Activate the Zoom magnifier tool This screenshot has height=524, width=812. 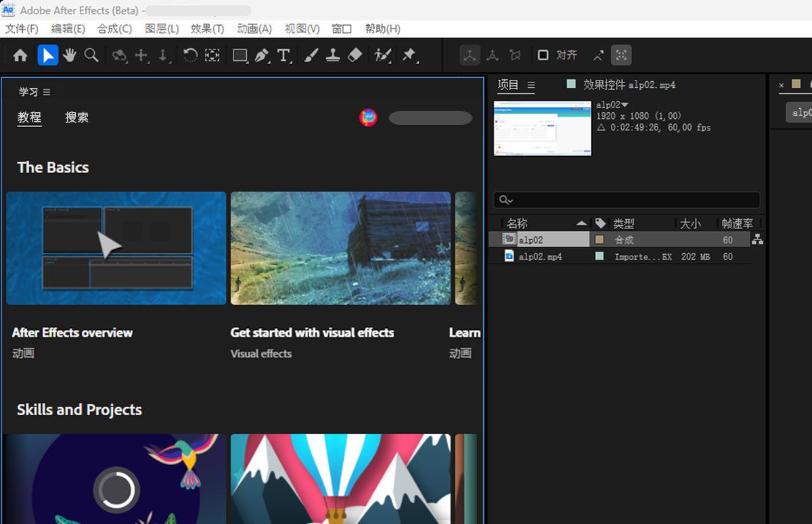click(91, 55)
